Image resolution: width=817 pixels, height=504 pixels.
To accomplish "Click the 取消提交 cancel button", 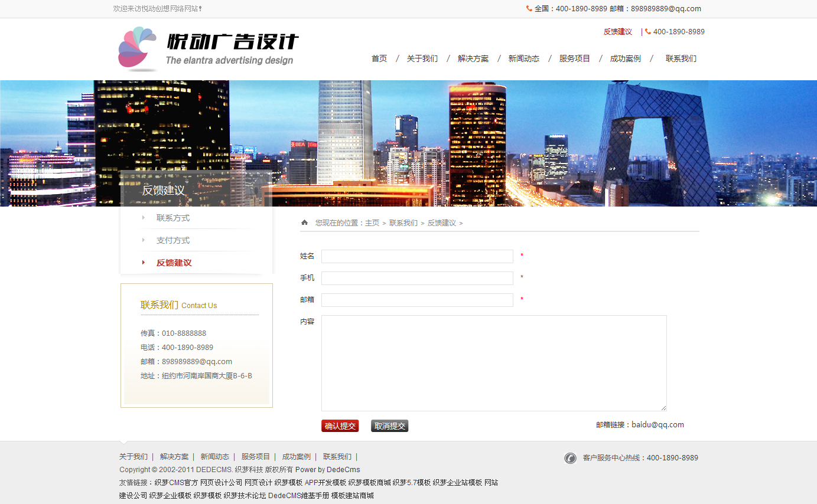I will pos(389,426).
